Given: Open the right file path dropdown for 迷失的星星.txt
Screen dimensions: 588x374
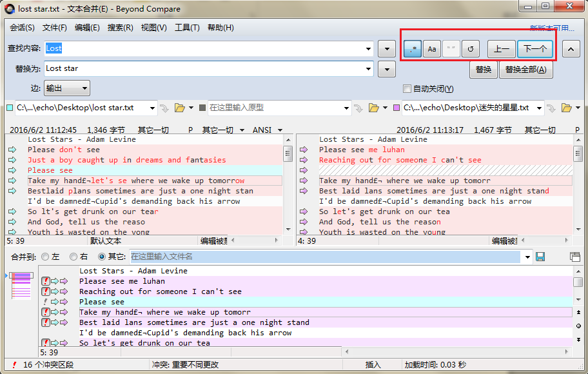Looking at the screenshot, I should pos(539,108).
